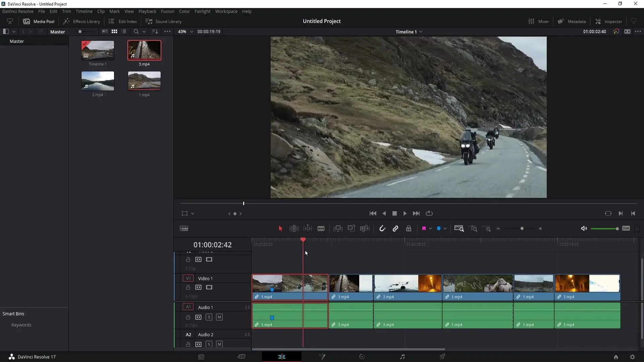Image resolution: width=644 pixels, height=362 pixels.
Task: Select the 3.mp4 thumbnail in media pool
Action: [x=144, y=50]
